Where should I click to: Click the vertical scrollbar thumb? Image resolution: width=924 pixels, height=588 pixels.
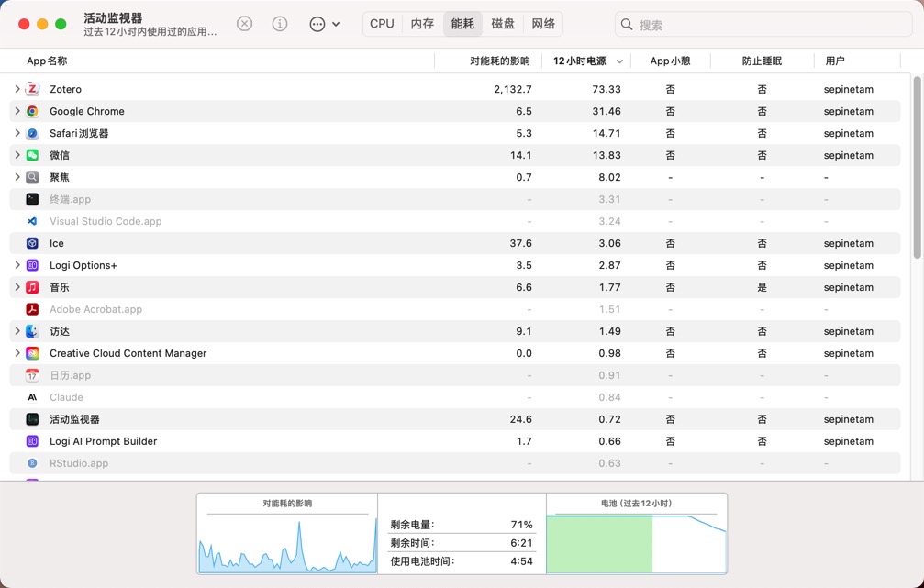tap(917, 168)
